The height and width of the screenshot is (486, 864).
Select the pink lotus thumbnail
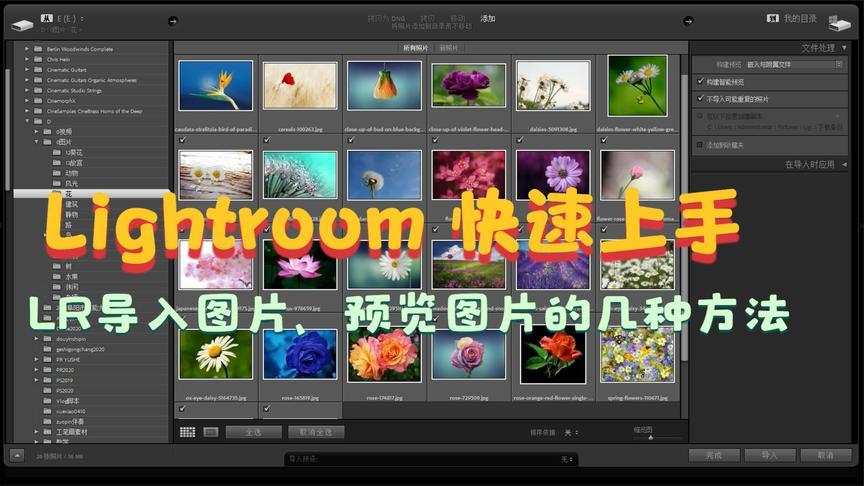point(300,264)
